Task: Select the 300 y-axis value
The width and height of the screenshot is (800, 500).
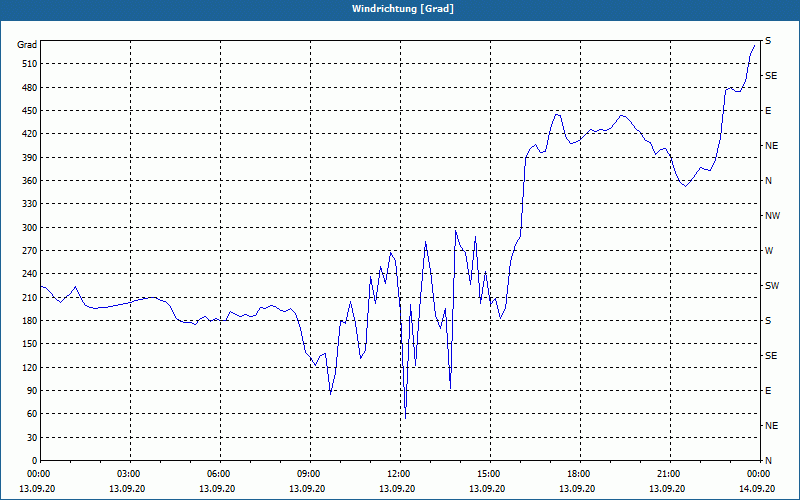Action: click(29, 228)
